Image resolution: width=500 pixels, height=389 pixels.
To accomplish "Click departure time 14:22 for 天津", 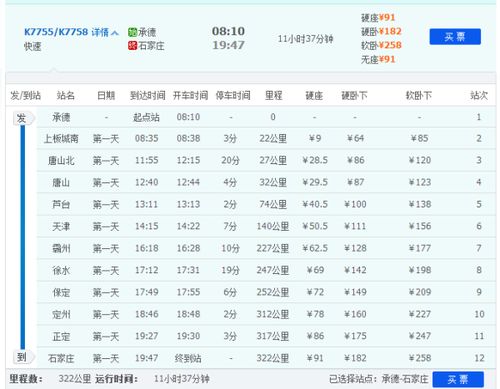I will [188, 226].
